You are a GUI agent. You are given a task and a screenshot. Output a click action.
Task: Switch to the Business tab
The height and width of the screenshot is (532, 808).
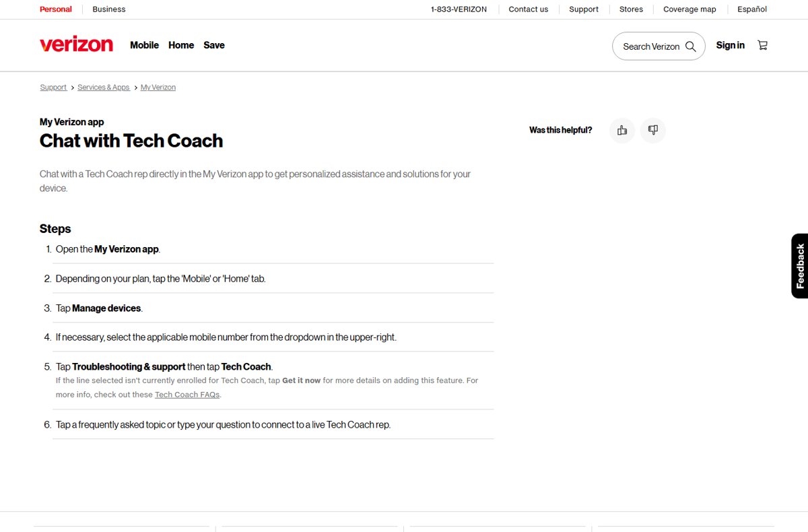[x=109, y=9]
